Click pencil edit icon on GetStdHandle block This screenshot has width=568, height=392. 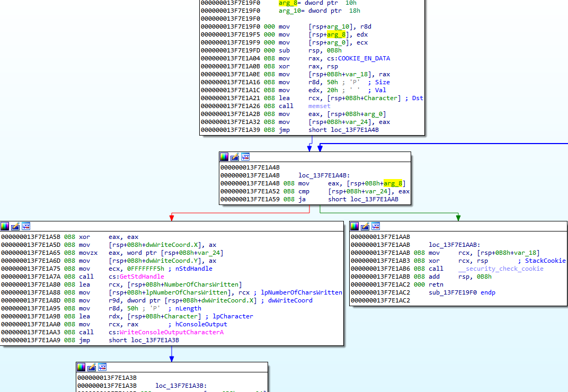(15, 226)
